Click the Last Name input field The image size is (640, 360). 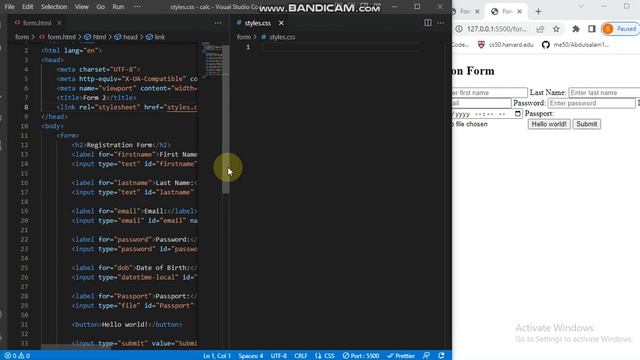coord(604,93)
